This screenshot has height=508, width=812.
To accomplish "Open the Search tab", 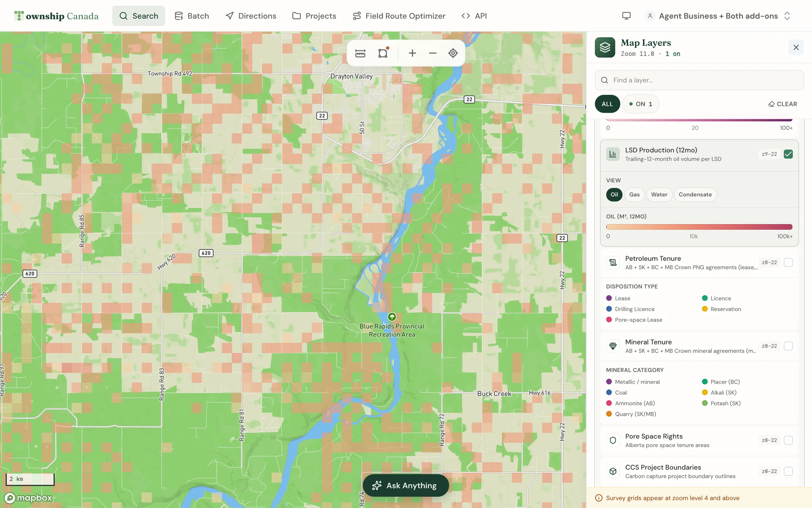I will (x=139, y=16).
